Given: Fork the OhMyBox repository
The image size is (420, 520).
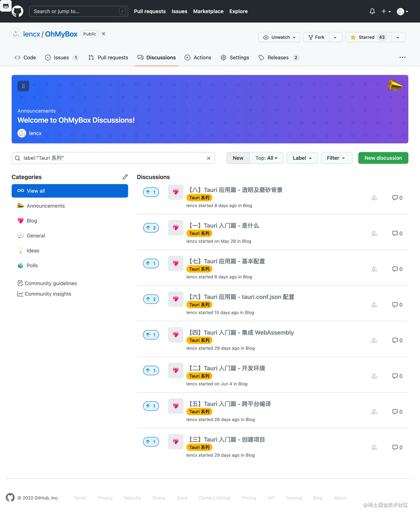Looking at the screenshot, I should 316,37.
